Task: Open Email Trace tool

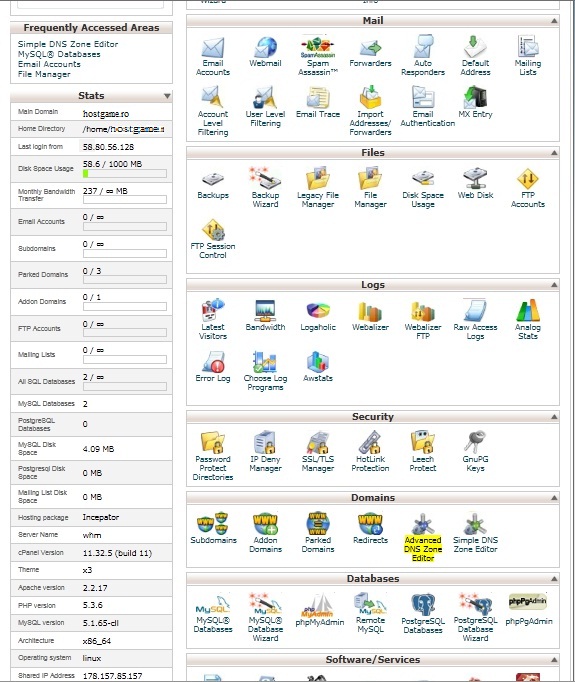Action: tap(318, 103)
